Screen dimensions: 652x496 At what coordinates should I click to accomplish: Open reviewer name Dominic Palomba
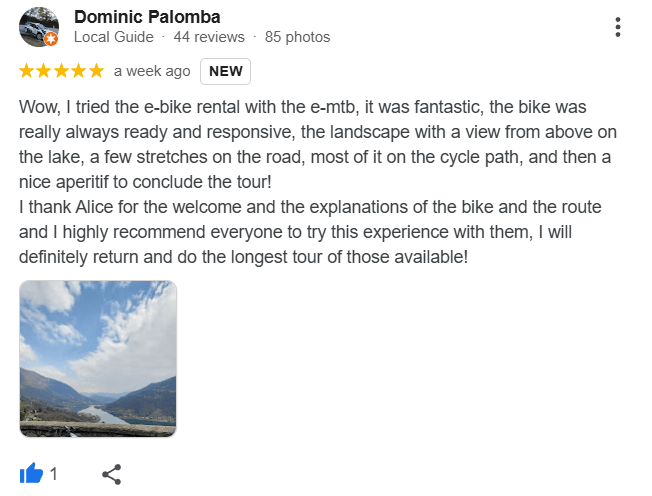pyautogui.click(x=147, y=17)
